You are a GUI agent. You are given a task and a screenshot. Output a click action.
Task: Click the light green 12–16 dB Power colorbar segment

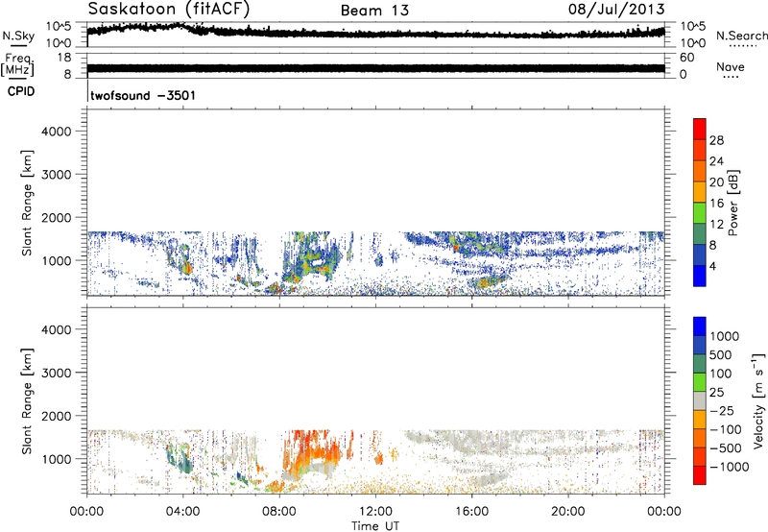click(700, 213)
